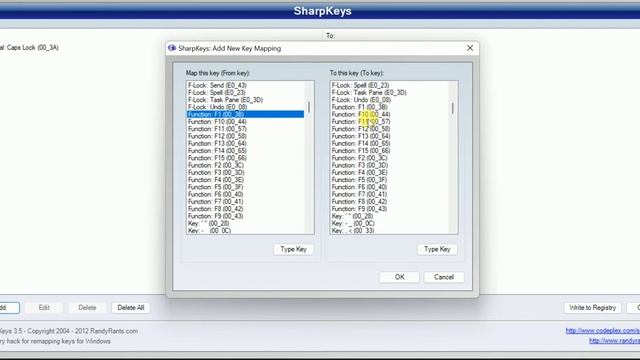The width and height of the screenshot is (640, 360).
Task: Click the SharpKeys icon in the dialog title bar
Action: click(172, 48)
